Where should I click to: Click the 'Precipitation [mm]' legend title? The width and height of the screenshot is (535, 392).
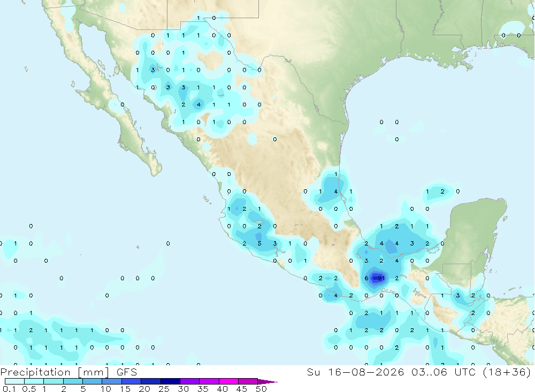click(x=55, y=372)
